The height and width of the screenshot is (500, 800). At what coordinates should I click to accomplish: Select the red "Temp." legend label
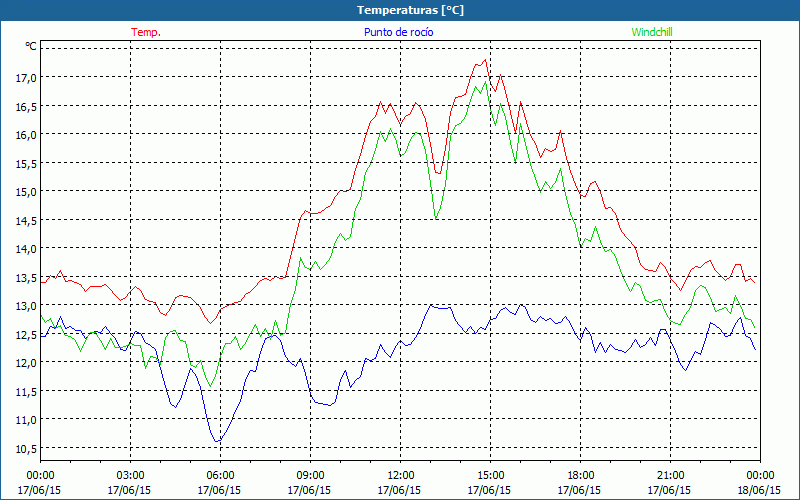coord(146,32)
